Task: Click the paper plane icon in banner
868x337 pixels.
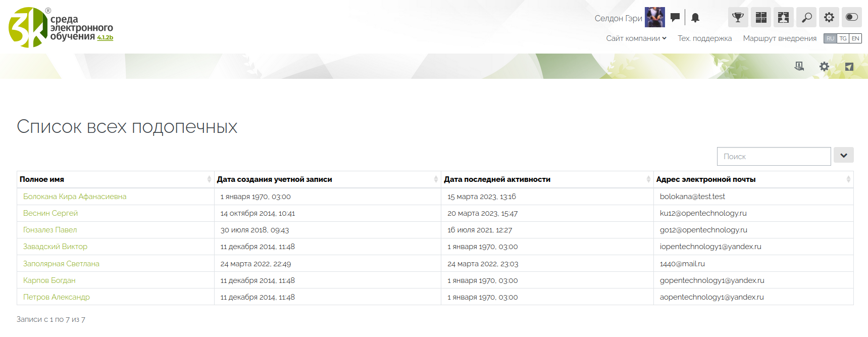Action: point(849,67)
